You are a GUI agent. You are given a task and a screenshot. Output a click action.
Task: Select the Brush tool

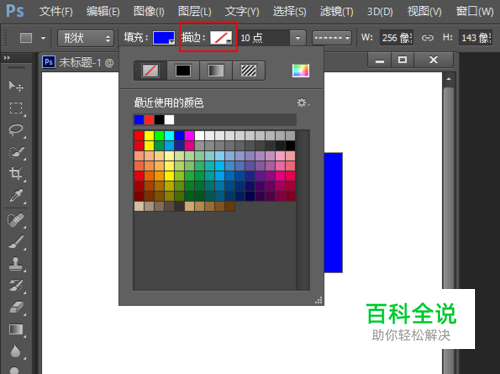(16, 242)
